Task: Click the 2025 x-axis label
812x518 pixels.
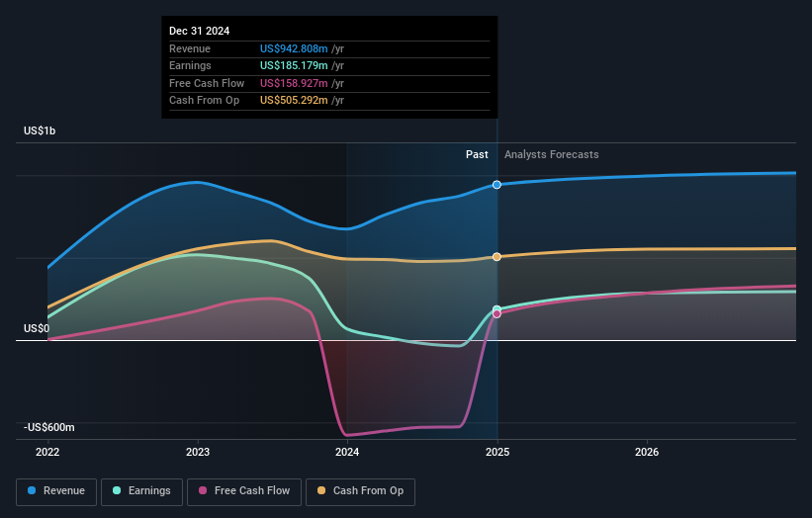Action: pos(497,452)
